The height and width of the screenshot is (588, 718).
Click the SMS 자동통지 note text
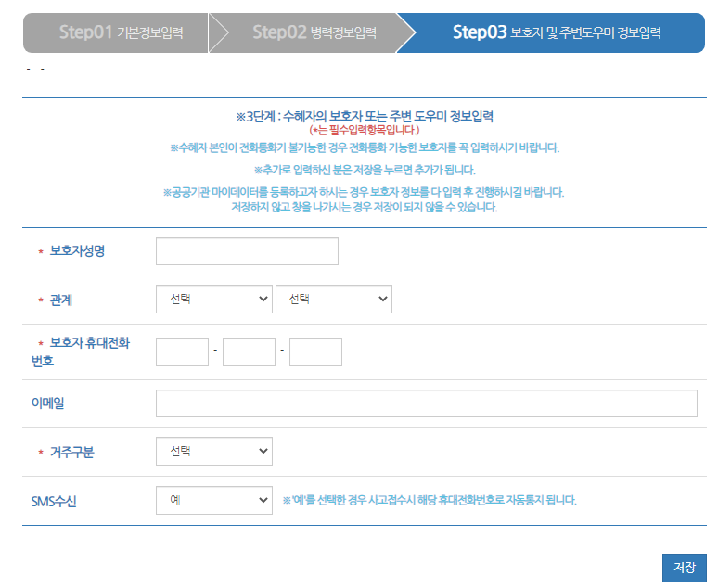point(430,500)
